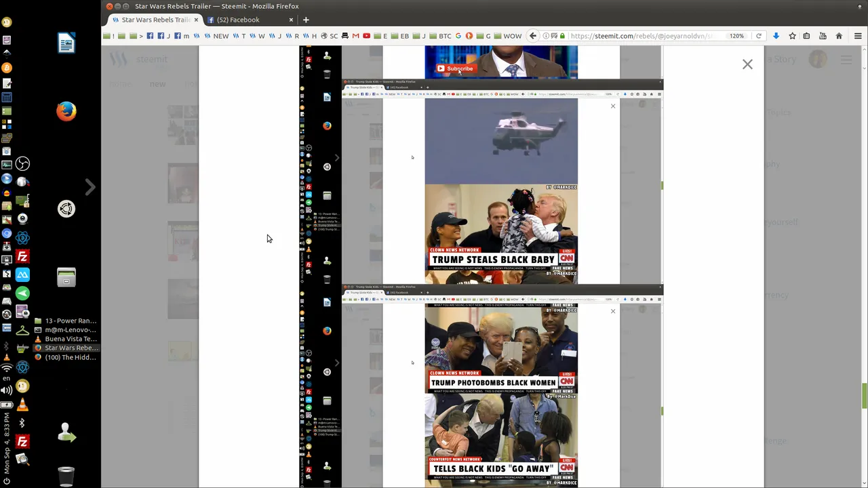The image size is (868, 488).
Task: Open the file archive cabinet desktop icon
Action: click(x=66, y=277)
